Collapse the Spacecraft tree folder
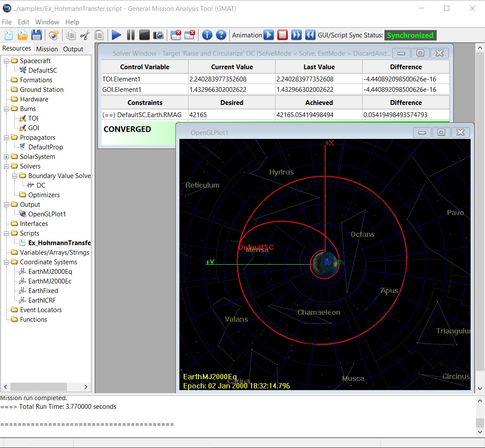 click(x=7, y=61)
